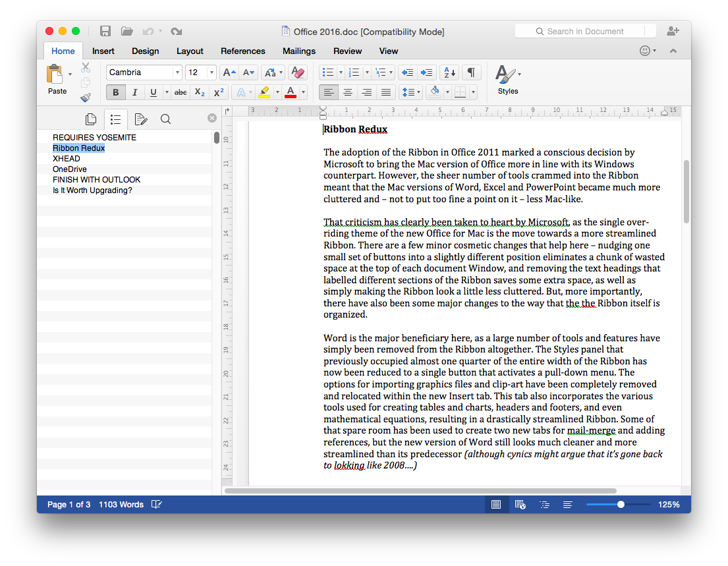Apply superscript formatting
Image resolution: width=728 pixels, height=566 pixels.
[x=219, y=92]
